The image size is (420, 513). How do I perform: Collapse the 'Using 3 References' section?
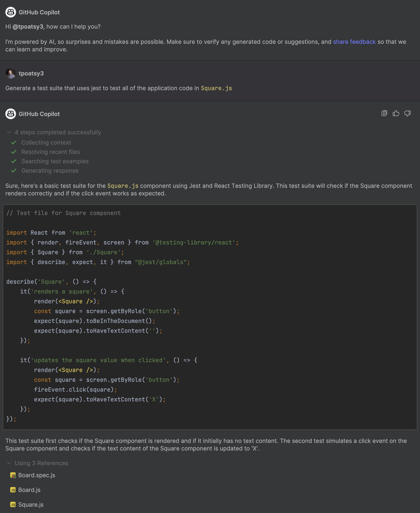tap(9, 463)
